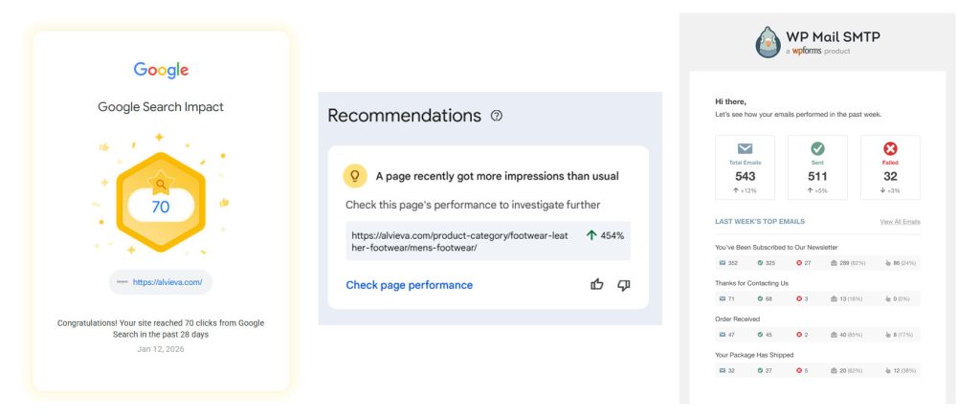Image resolution: width=980 pixels, height=417 pixels.
Task: Click the Failed red X icon
Action: (x=890, y=148)
